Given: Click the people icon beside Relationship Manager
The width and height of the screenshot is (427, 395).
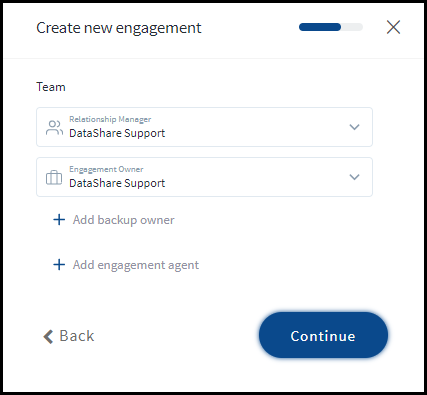Looking at the screenshot, I should tap(54, 128).
